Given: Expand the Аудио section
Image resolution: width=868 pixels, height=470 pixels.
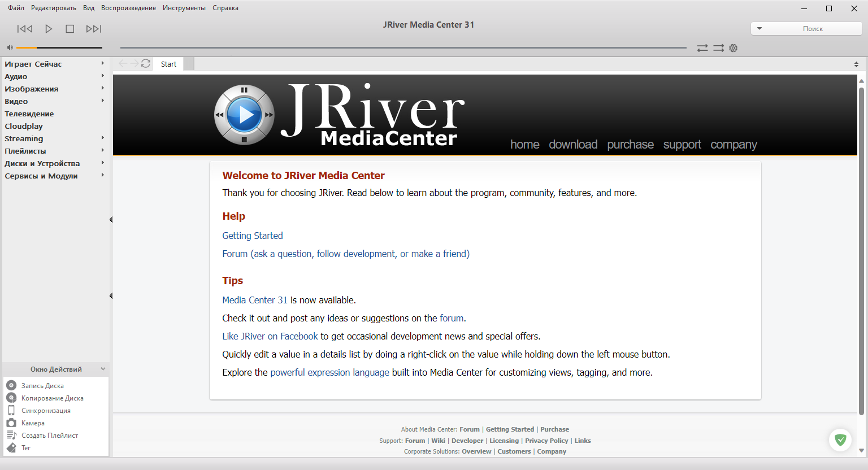Looking at the screenshot, I should pyautogui.click(x=16, y=76).
